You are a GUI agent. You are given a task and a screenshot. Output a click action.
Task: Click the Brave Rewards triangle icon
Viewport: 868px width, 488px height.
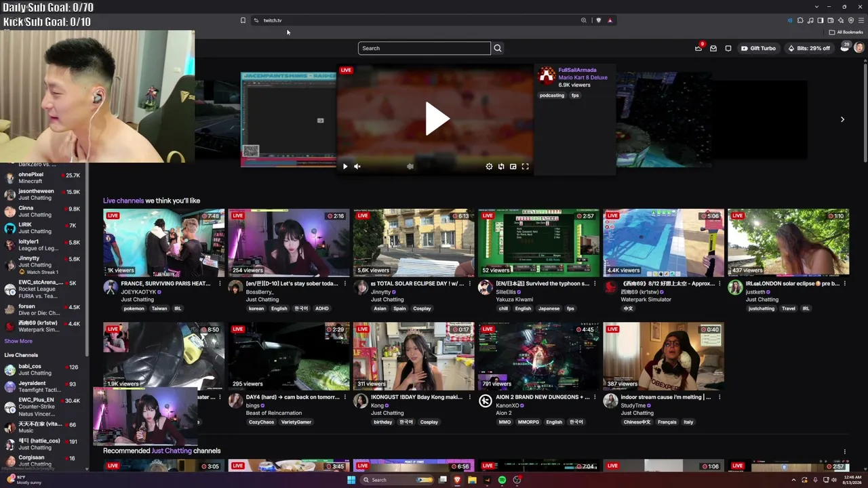click(x=610, y=20)
